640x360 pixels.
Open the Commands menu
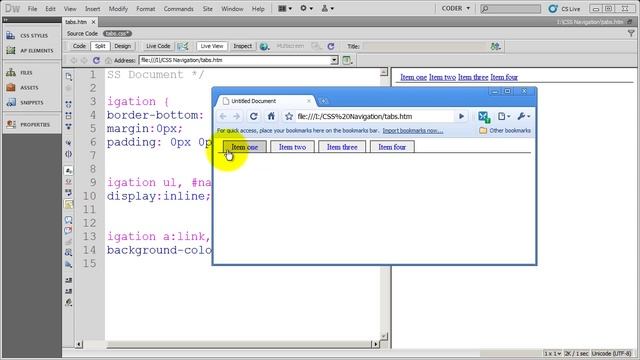click(x=178, y=9)
